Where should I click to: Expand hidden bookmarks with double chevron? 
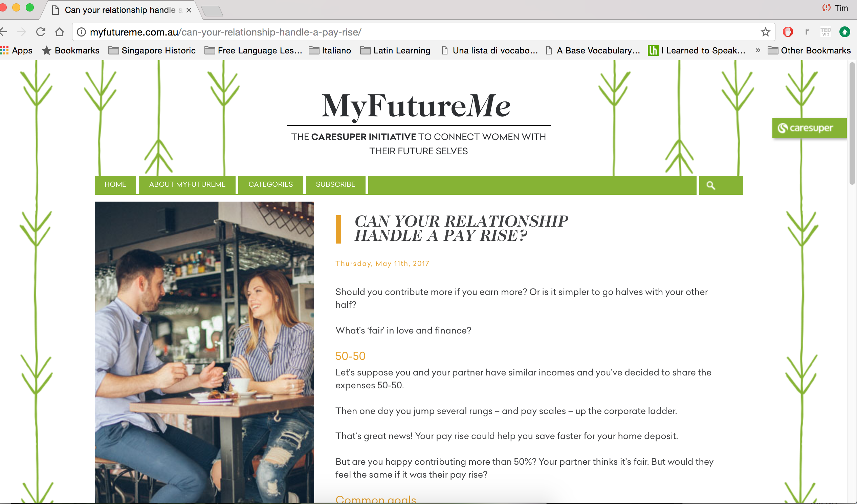pyautogui.click(x=758, y=50)
